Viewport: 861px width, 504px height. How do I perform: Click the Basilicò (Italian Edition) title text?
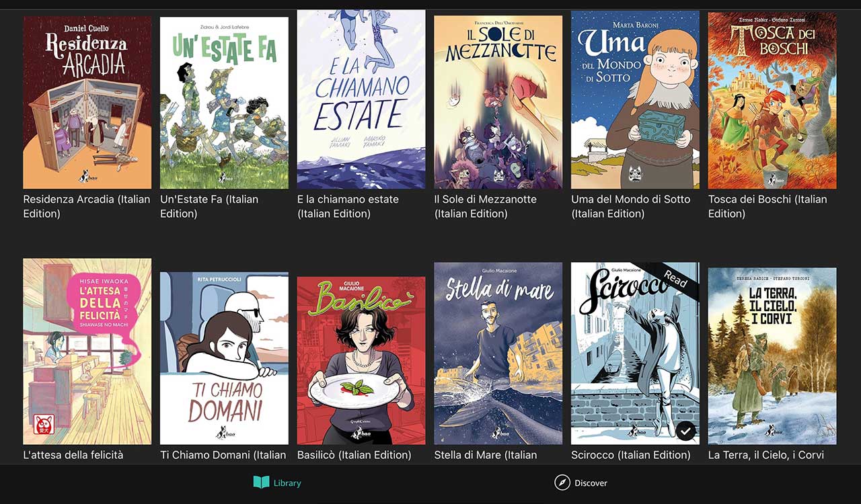click(x=354, y=455)
